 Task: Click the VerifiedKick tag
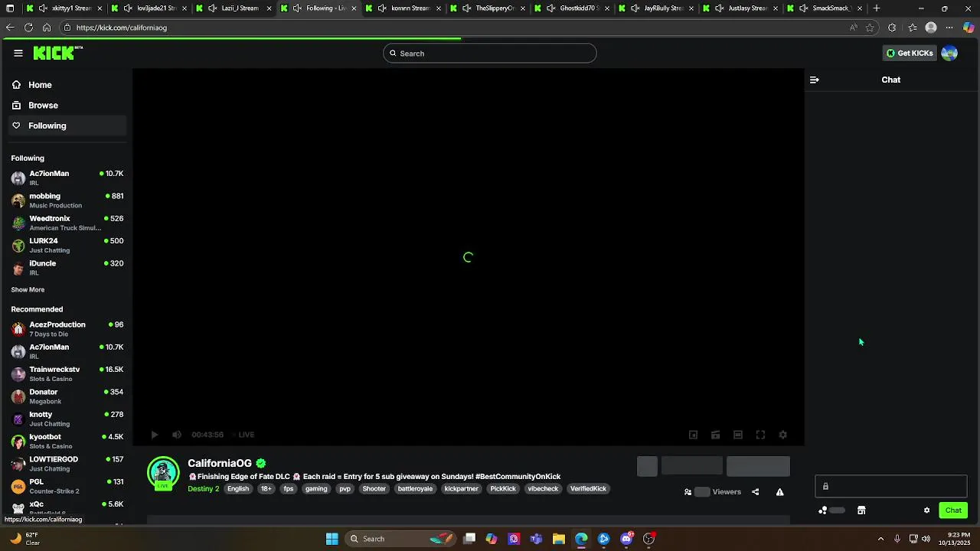[588, 489]
